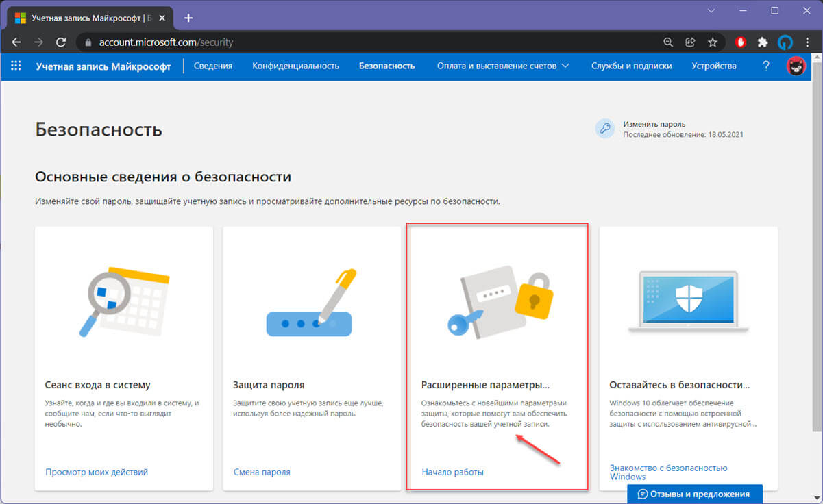Open tab search chevron in title bar
Viewport: 823px width, 504px height.
[x=713, y=10]
